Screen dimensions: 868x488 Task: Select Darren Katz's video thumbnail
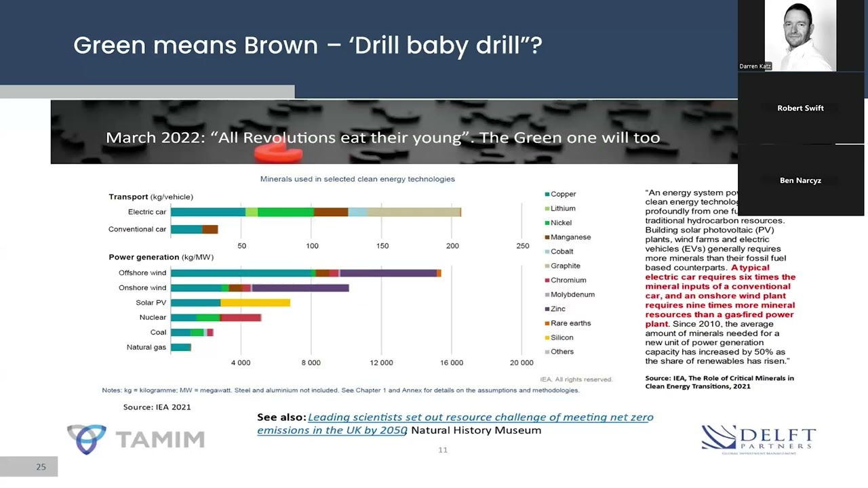(x=800, y=35)
